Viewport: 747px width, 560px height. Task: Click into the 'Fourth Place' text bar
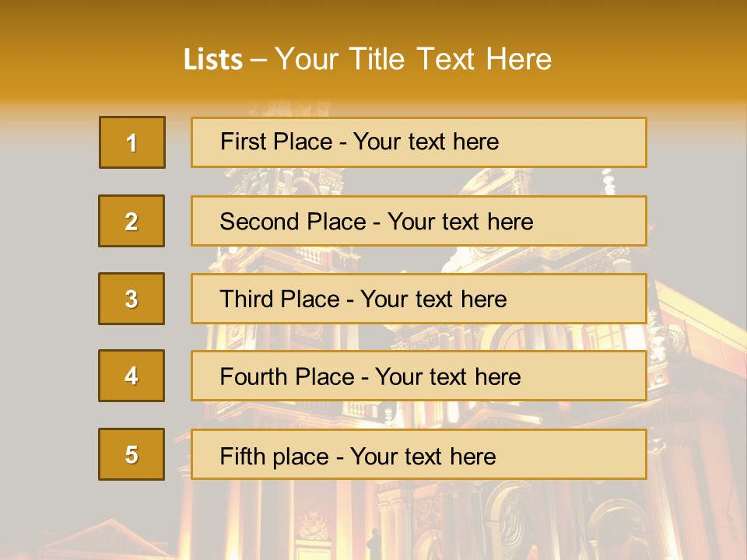point(419,376)
